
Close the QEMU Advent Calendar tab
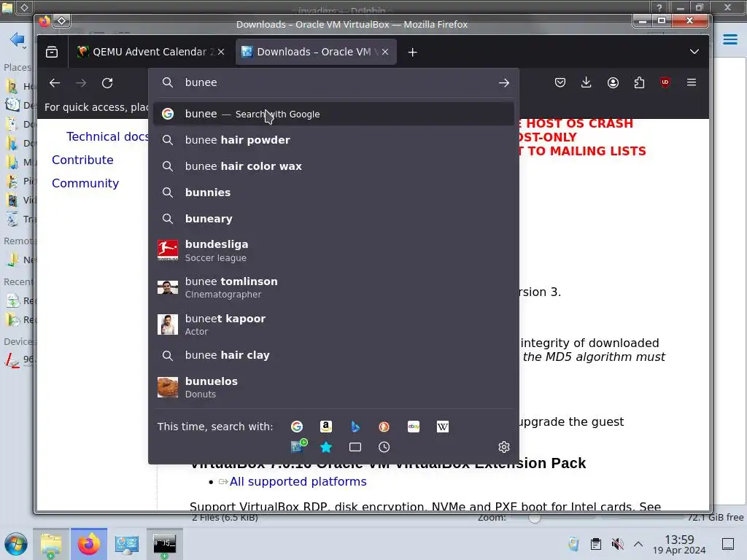[x=221, y=52]
